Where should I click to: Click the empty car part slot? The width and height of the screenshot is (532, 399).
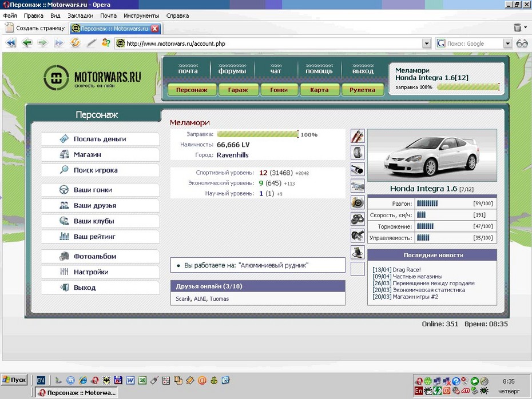(358, 269)
